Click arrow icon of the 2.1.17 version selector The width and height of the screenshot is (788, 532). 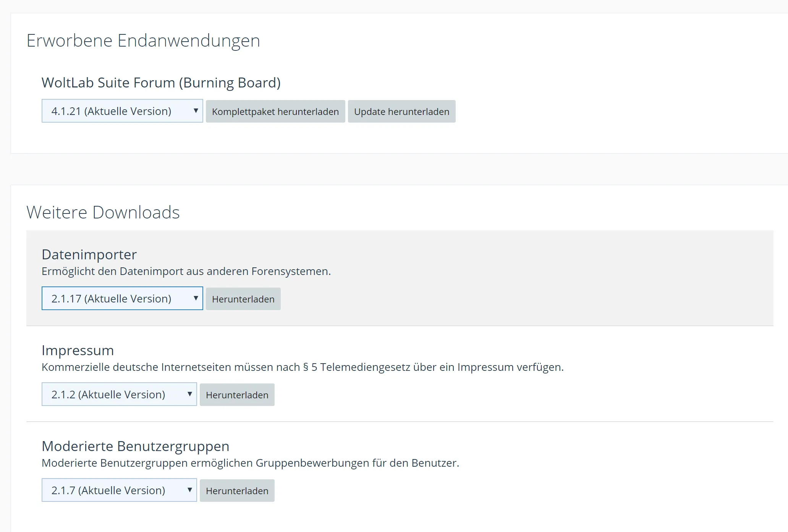coord(196,298)
